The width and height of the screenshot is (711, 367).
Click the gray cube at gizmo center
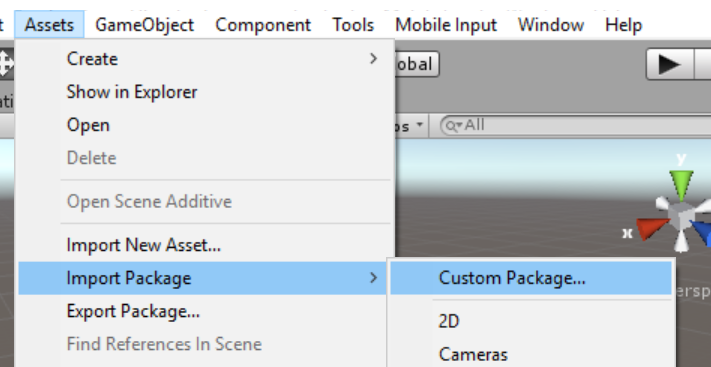tap(680, 216)
